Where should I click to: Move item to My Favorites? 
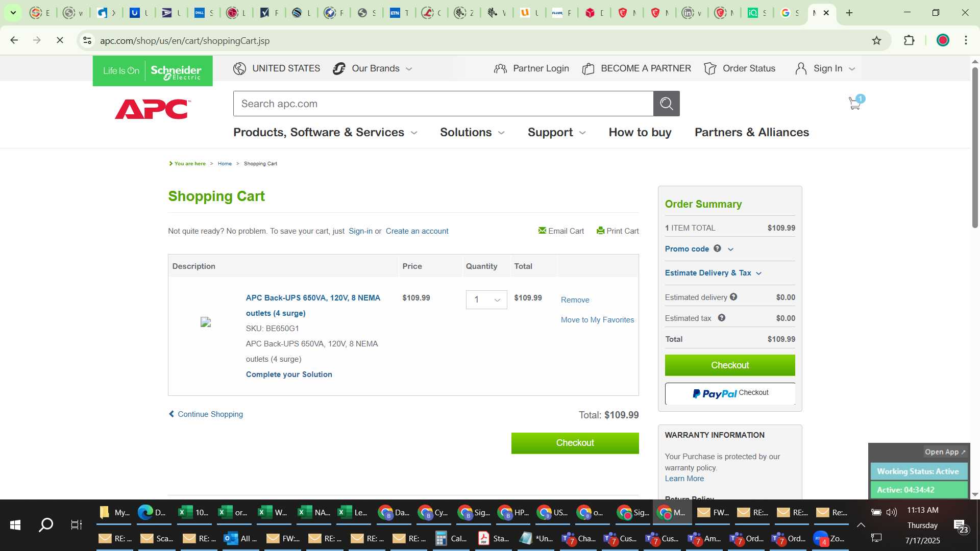point(597,320)
